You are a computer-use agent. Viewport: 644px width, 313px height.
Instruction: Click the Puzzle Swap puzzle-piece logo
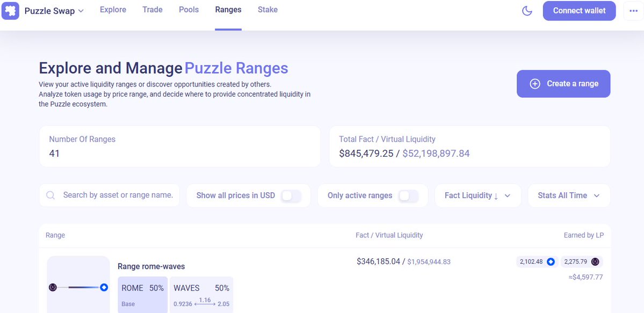click(10, 11)
